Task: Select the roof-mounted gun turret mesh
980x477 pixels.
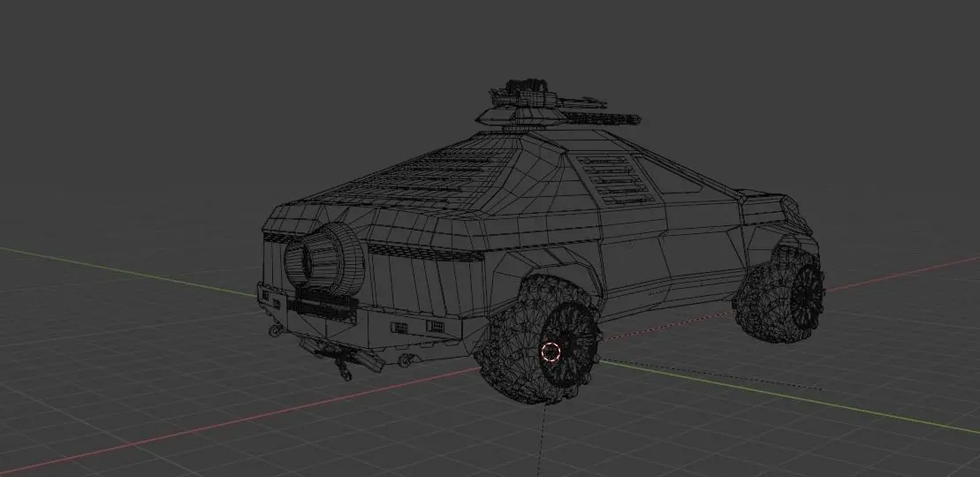Action: pyautogui.click(x=557, y=106)
